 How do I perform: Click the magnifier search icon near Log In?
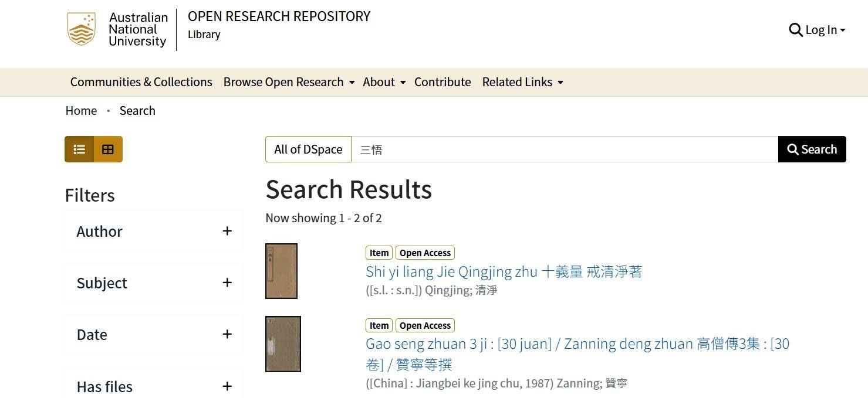(795, 30)
